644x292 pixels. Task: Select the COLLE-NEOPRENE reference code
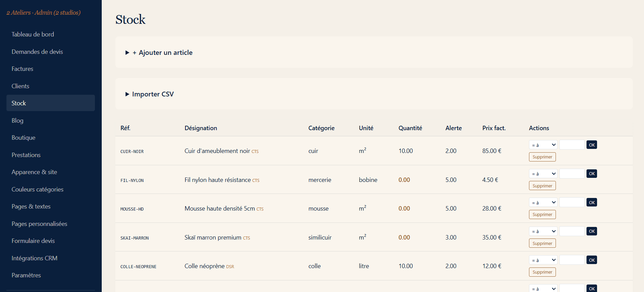(x=138, y=267)
